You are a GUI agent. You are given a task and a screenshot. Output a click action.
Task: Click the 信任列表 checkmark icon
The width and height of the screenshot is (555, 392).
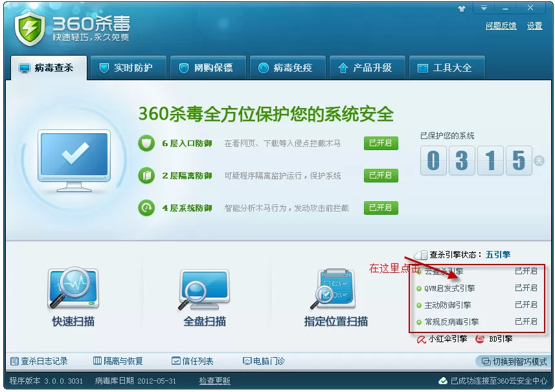[176, 361]
